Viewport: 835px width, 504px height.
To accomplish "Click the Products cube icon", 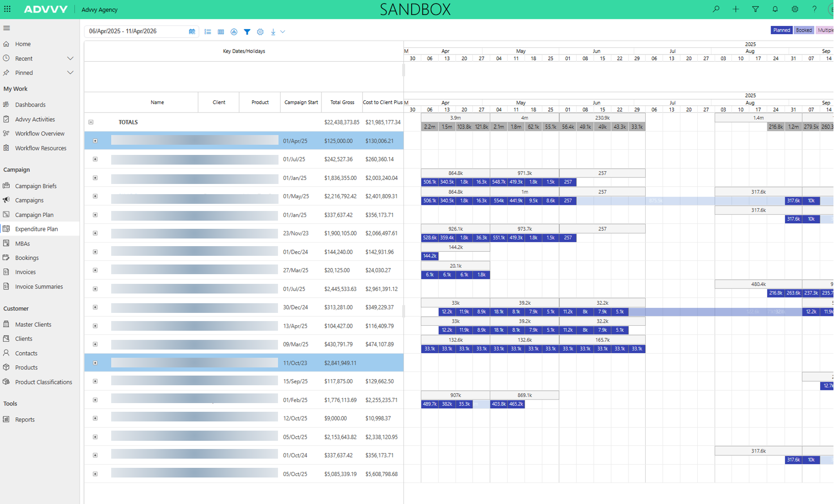I will pyautogui.click(x=7, y=367).
